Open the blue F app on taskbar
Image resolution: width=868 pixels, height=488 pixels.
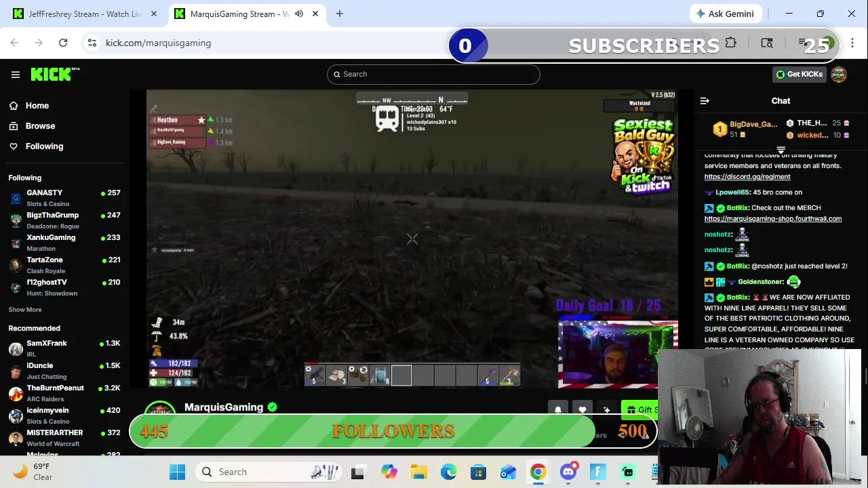[x=598, y=472]
